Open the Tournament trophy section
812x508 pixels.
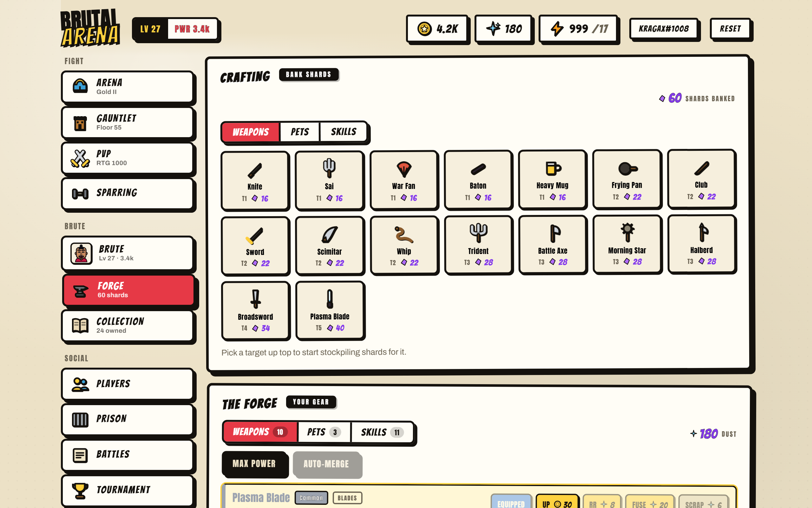click(128, 490)
